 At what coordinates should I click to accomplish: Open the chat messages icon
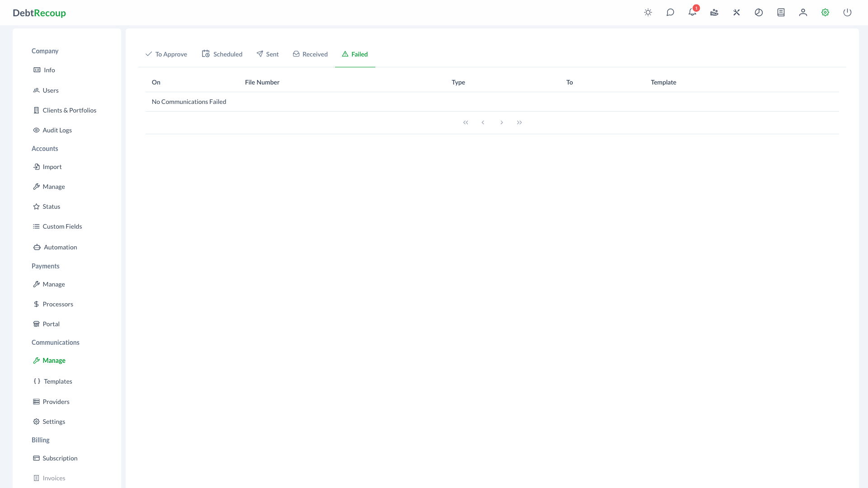coord(670,13)
